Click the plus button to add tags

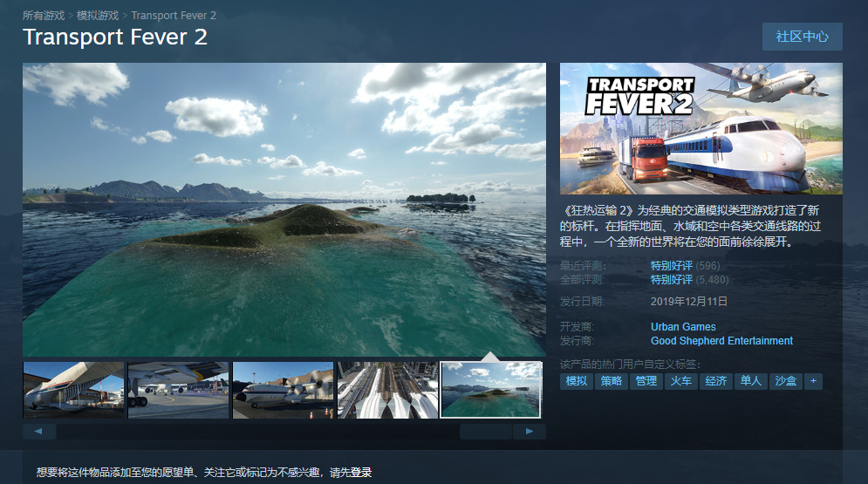(813, 381)
